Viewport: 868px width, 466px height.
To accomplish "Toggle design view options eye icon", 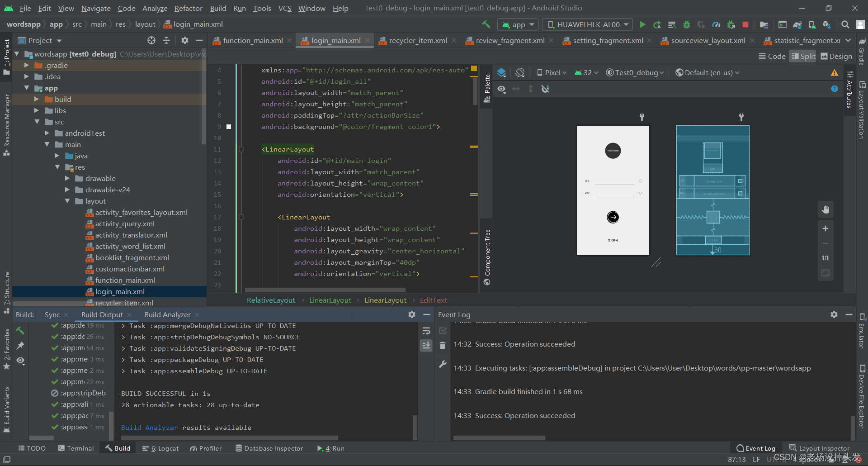I will pyautogui.click(x=501, y=89).
